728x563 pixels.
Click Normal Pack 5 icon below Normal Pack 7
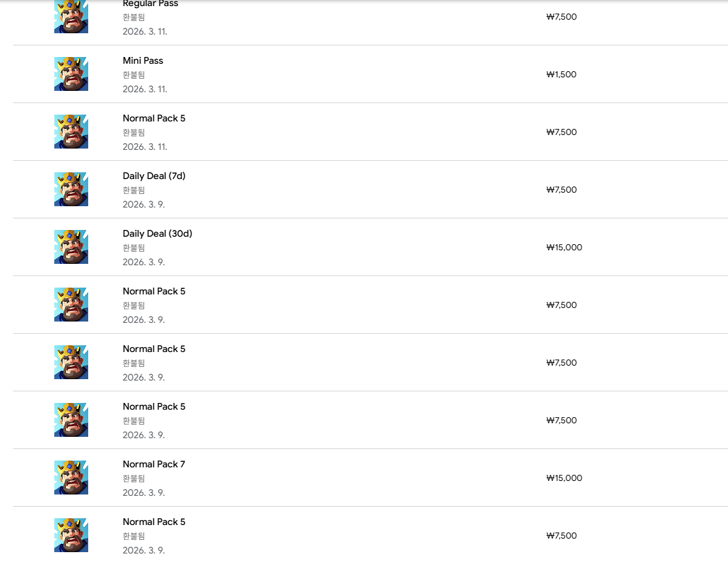pyautogui.click(x=71, y=535)
